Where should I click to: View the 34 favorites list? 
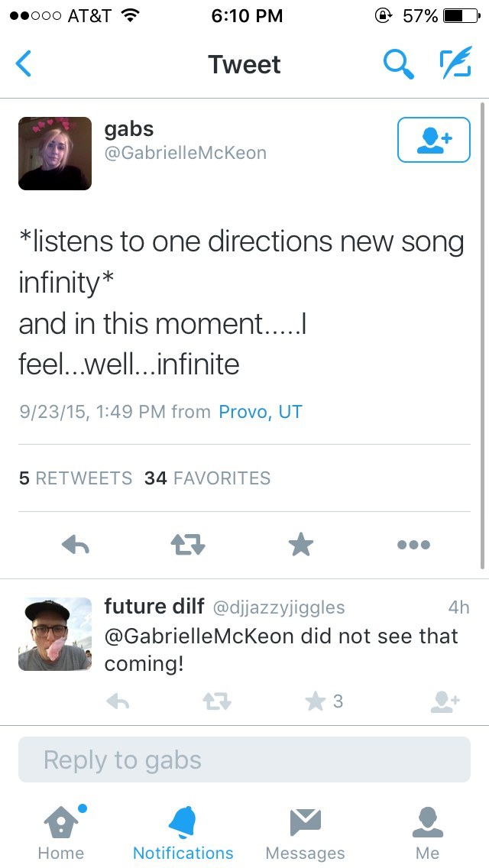207,478
